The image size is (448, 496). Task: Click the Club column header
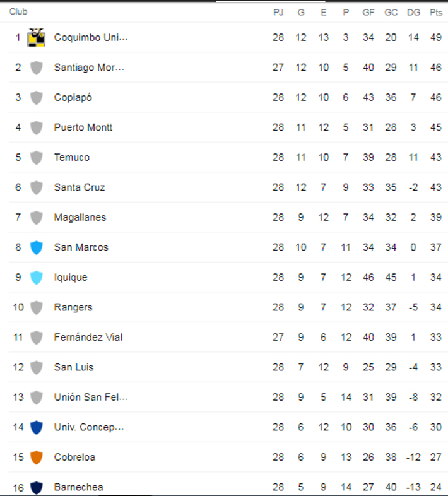coord(18,12)
